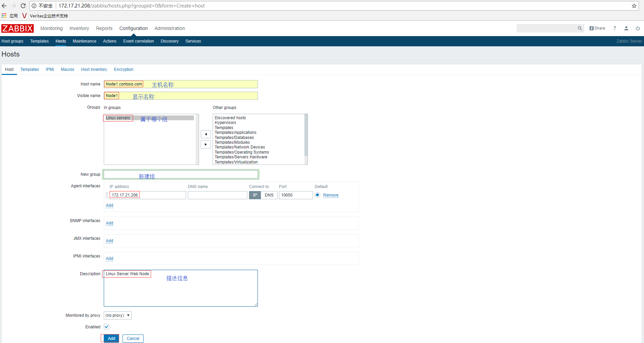Click the ZABBIX logo
Screen dimensions: 644x343
click(x=17, y=28)
